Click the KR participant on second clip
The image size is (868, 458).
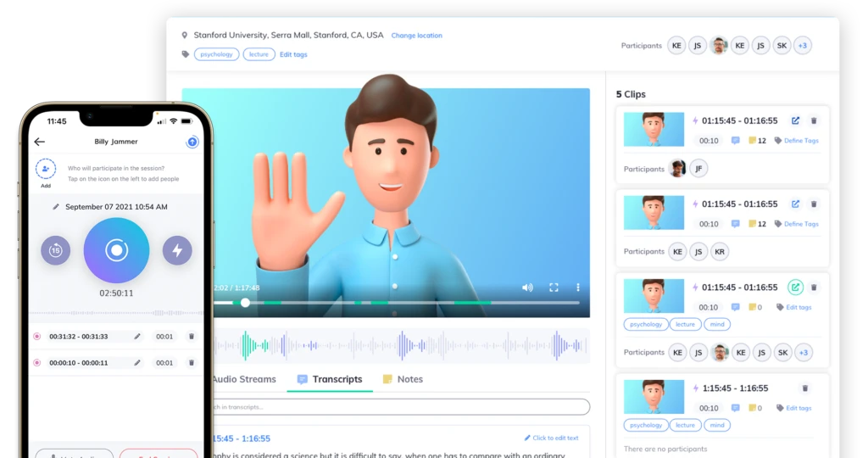point(720,251)
